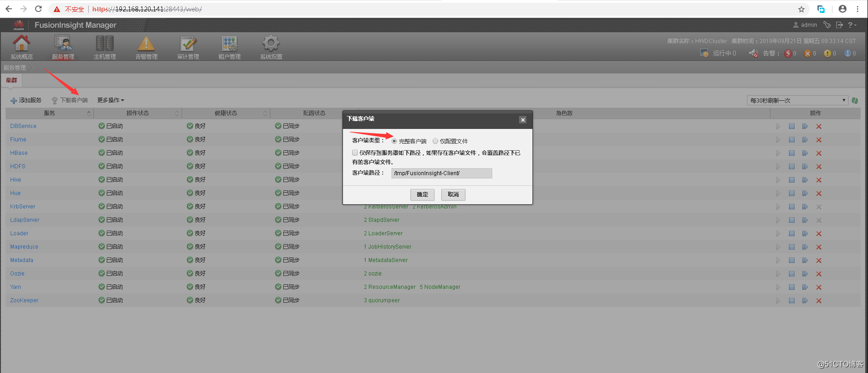
Task: Click start icon in Loader row
Action: tap(778, 233)
